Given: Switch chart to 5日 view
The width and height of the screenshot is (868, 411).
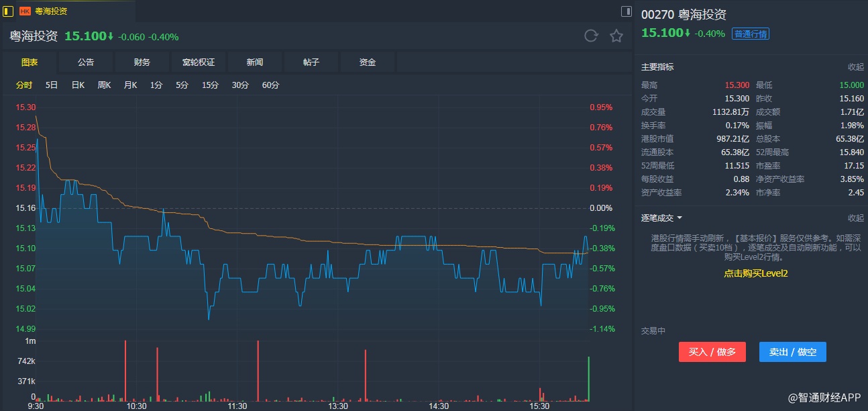Looking at the screenshot, I should 52,85.
